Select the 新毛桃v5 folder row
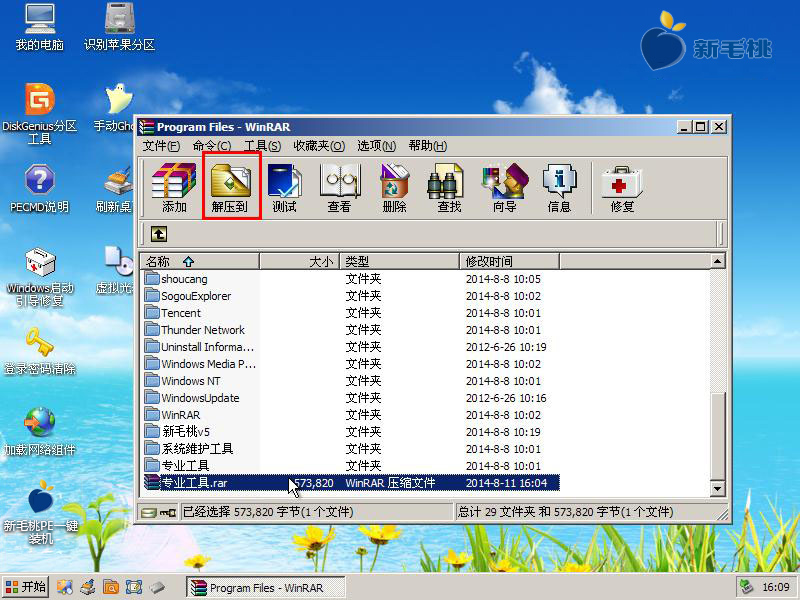800x600 pixels. (350, 432)
